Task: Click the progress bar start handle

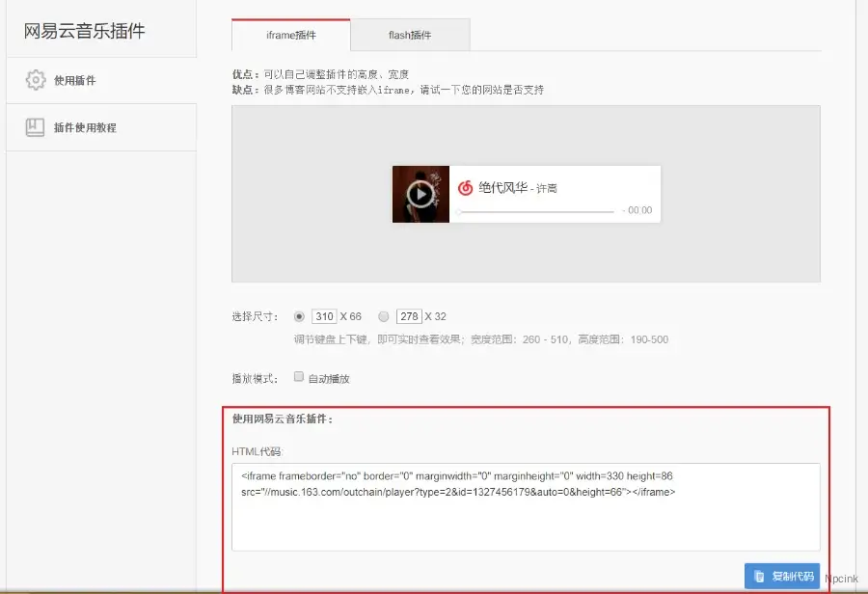Action: pos(458,211)
